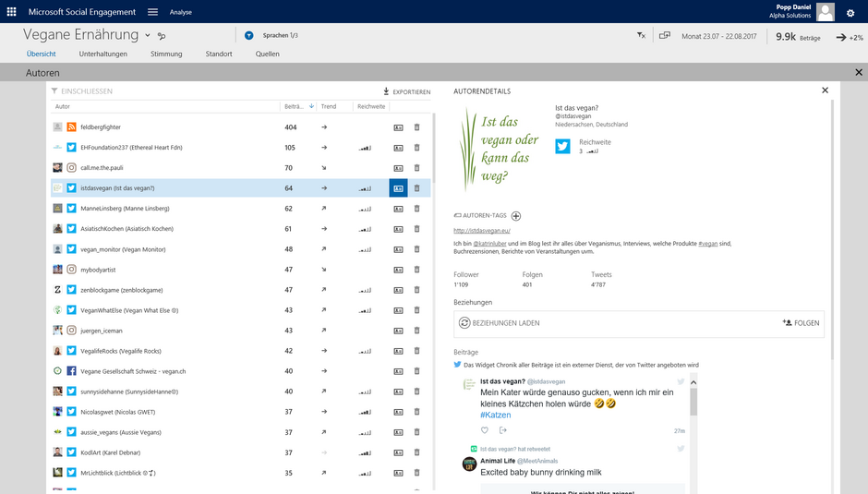The height and width of the screenshot is (494, 868).
Task: Click the #Katzen hashtag link
Action: tap(496, 415)
